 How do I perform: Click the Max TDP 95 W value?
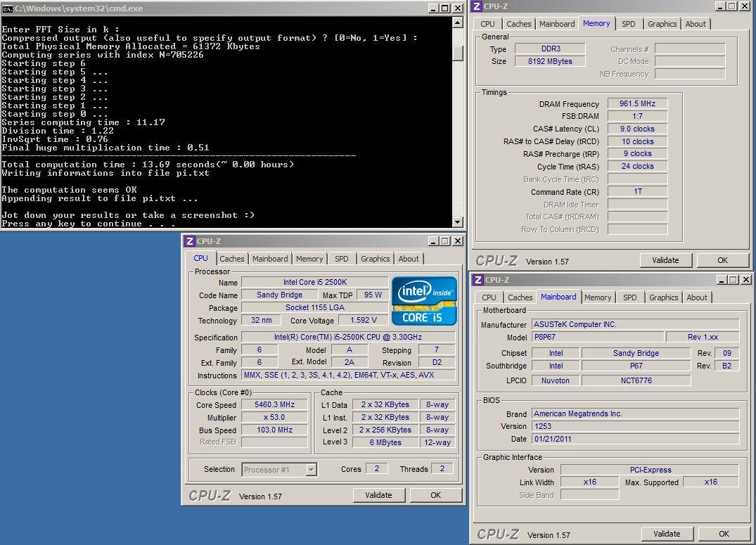pos(373,295)
